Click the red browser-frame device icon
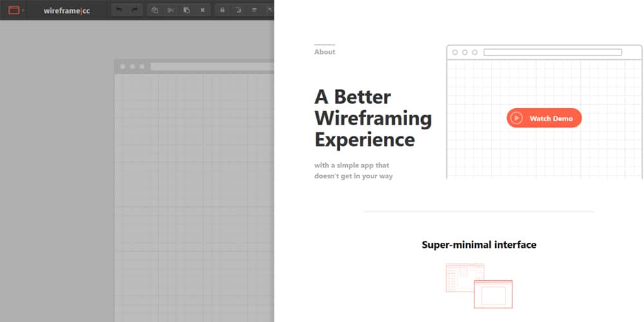Image resolution: width=644 pixels, height=322 pixels. [14, 10]
